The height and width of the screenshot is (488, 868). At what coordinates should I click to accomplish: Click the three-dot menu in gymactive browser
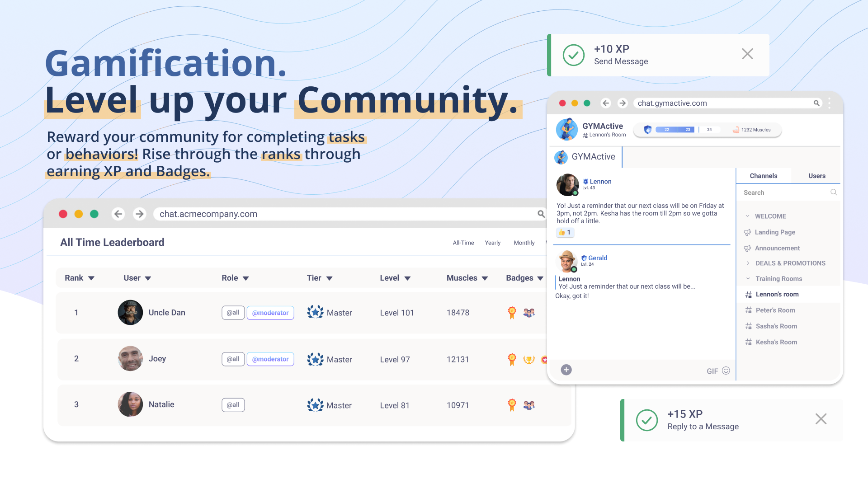pyautogui.click(x=829, y=103)
